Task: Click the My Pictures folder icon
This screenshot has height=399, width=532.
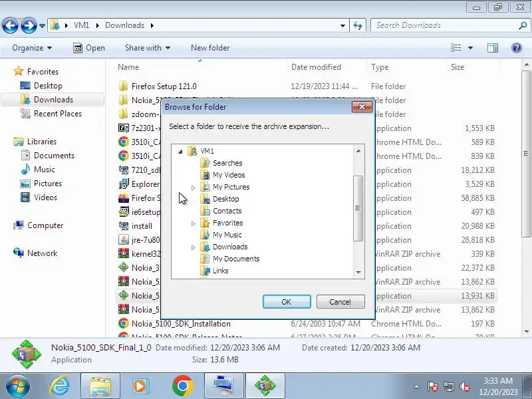Action: point(205,187)
